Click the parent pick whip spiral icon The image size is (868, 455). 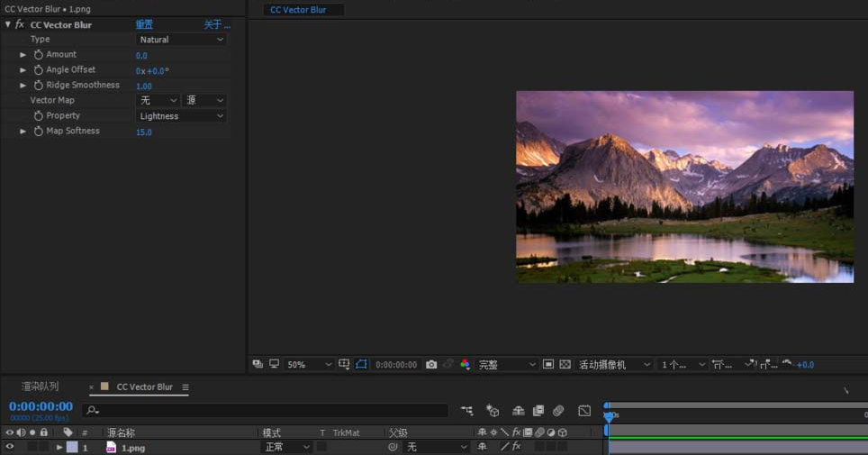click(393, 447)
